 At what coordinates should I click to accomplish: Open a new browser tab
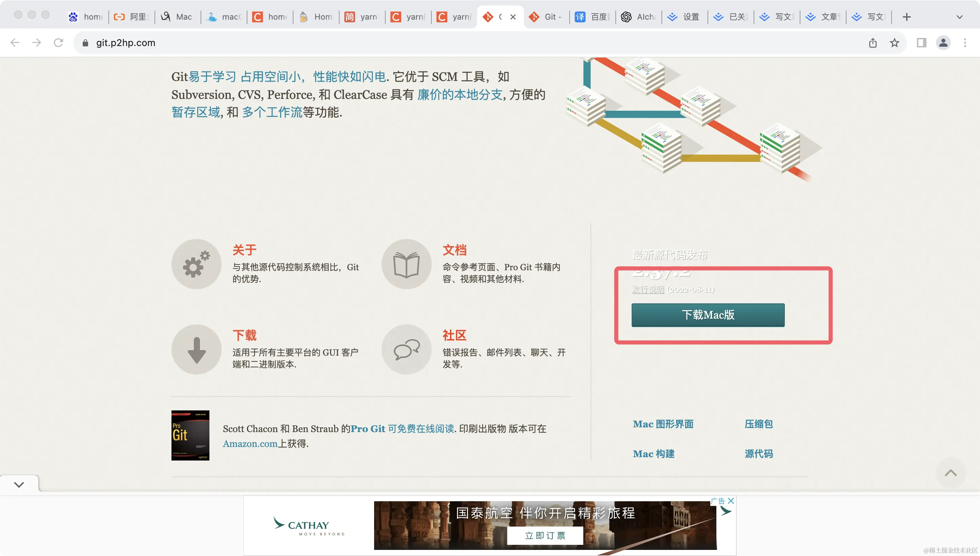[x=906, y=17]
